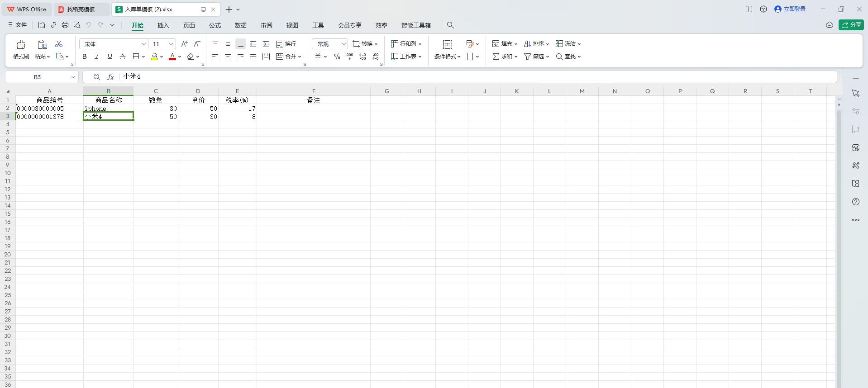Click the search magnifier in ribbon tabs
Viewport: 868px width, 388px height.
click(450, 25)
